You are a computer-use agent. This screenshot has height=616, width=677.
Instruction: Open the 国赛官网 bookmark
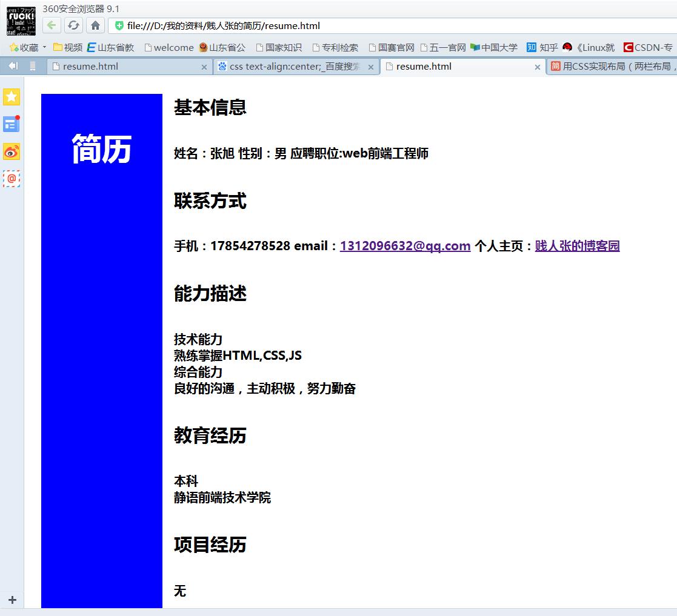[x=392, y=47]
